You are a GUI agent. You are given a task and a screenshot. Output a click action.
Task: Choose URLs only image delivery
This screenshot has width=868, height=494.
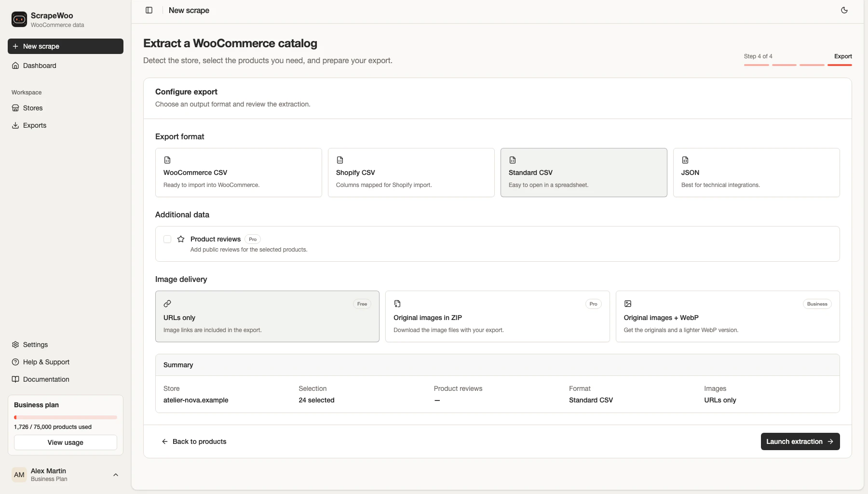pyautogui.click(x=267, y=316)
